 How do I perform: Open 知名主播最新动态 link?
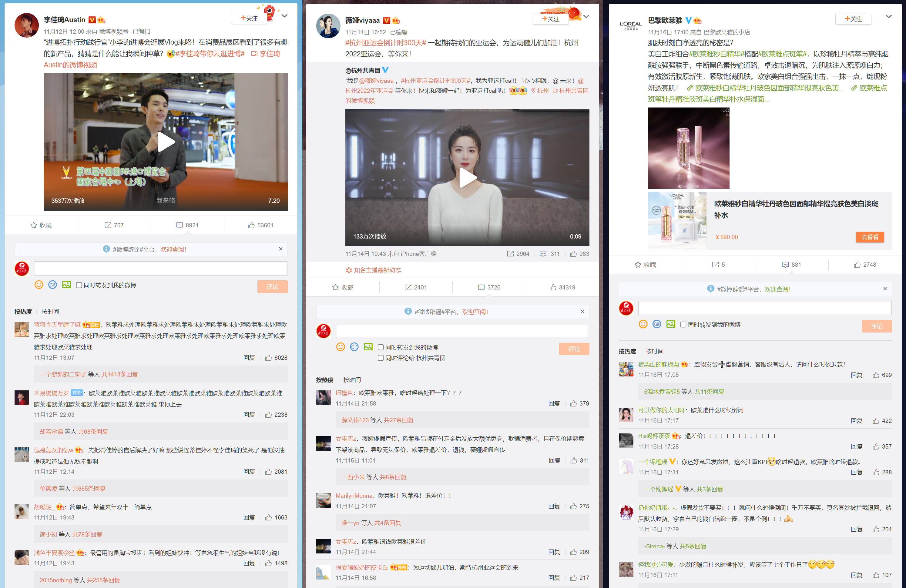373,270
